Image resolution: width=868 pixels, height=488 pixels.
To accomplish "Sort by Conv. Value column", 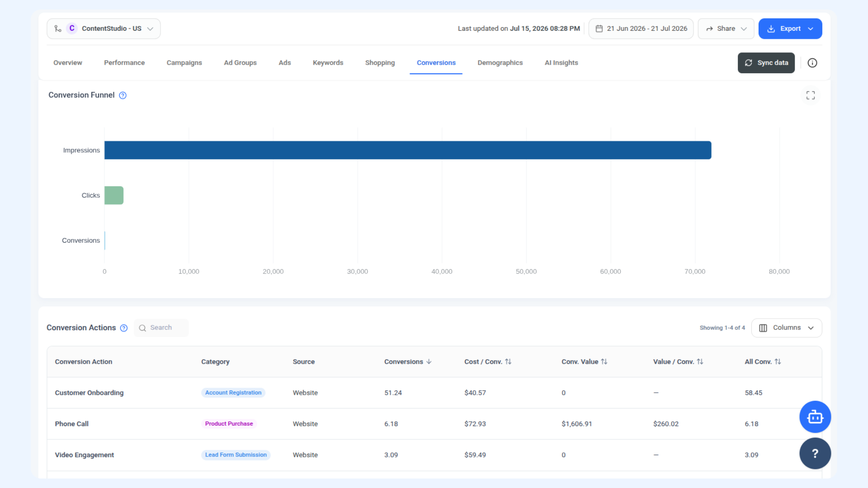I will 585,362.
